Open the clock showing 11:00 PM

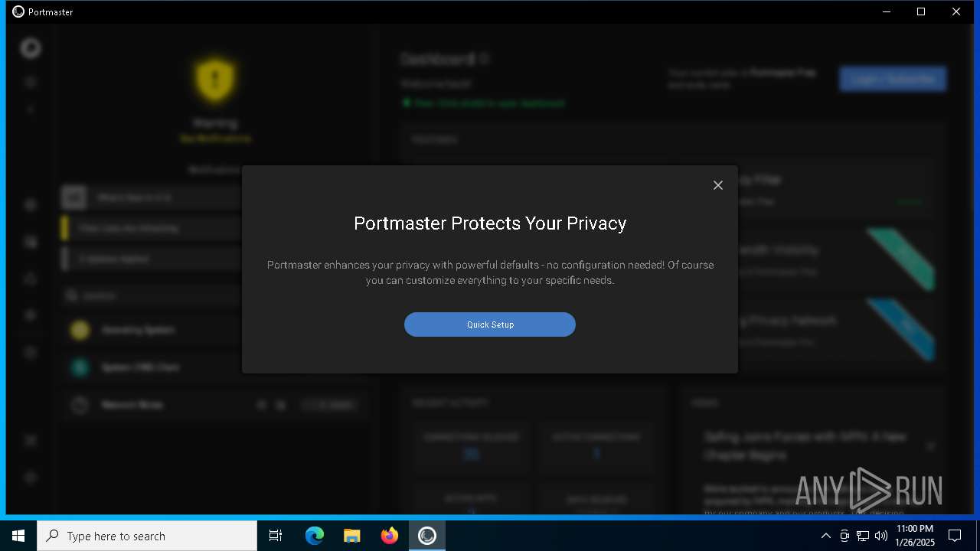point(914,536)
